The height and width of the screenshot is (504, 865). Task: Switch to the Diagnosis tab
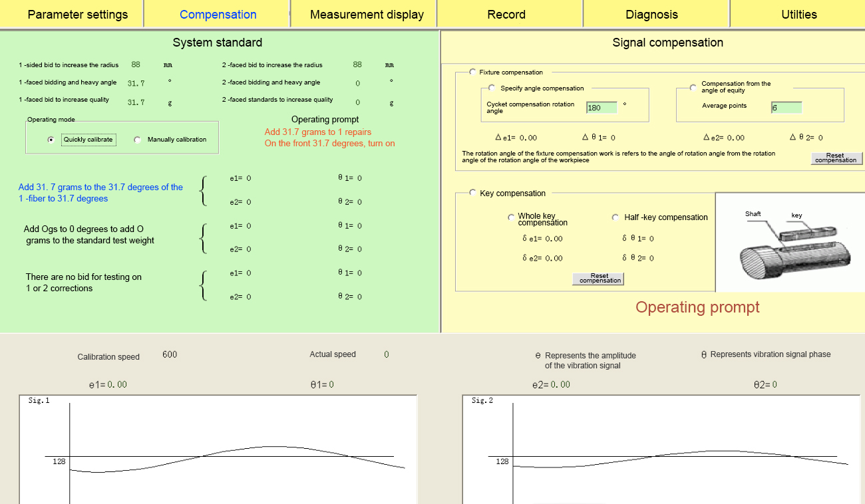(x=651, y=14)
